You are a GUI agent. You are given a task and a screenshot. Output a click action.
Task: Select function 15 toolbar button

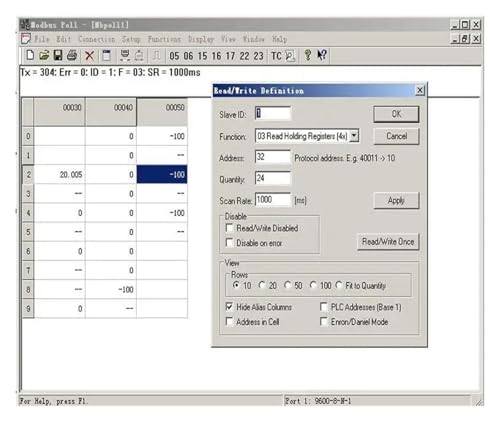click(x=202, y=56)
